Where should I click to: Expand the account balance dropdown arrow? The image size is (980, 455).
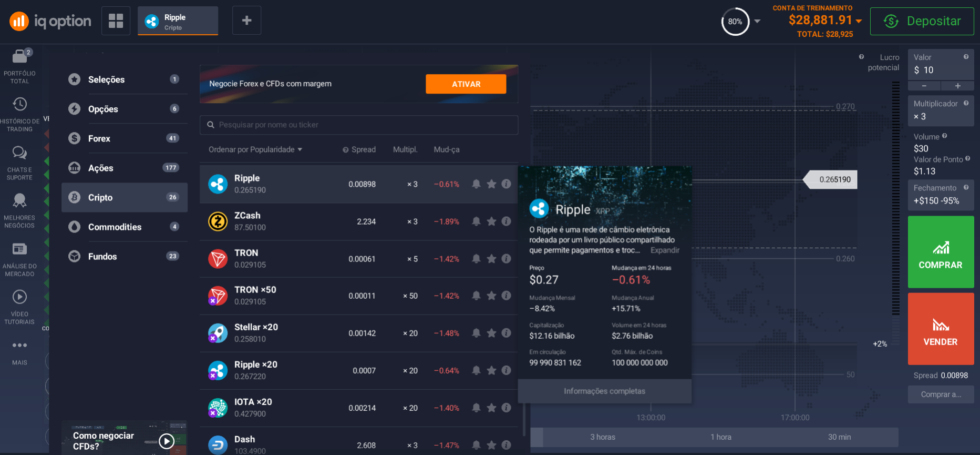[x=859, y=21]
